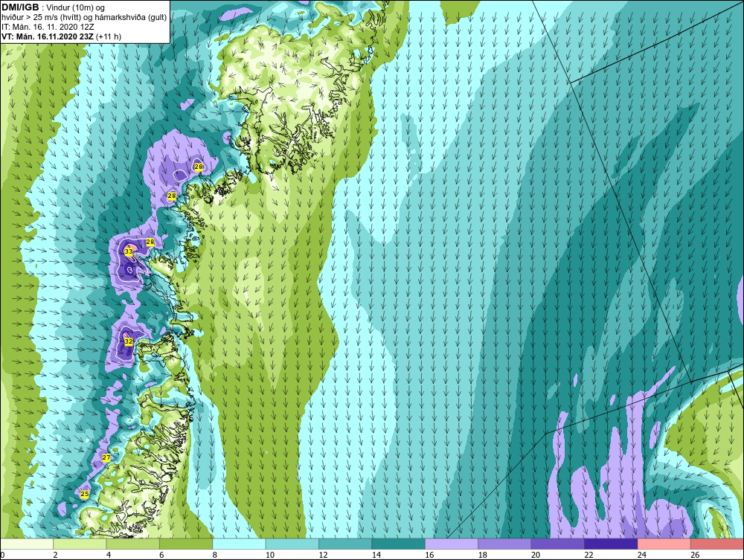Select the 8–10 m/s pale cyan legend swatch
The width and height of the screenshot is (744, 560).
point(239,544)
